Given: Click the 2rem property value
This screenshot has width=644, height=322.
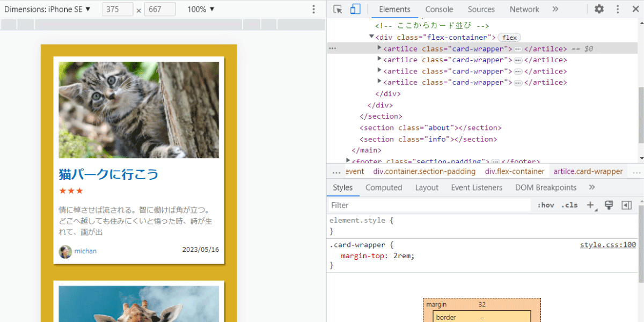Looking at the screenshot, I should click(402, 255).
